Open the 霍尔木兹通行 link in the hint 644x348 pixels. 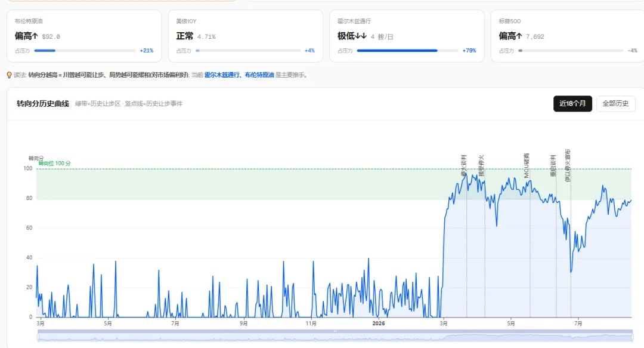pos(222,75)
